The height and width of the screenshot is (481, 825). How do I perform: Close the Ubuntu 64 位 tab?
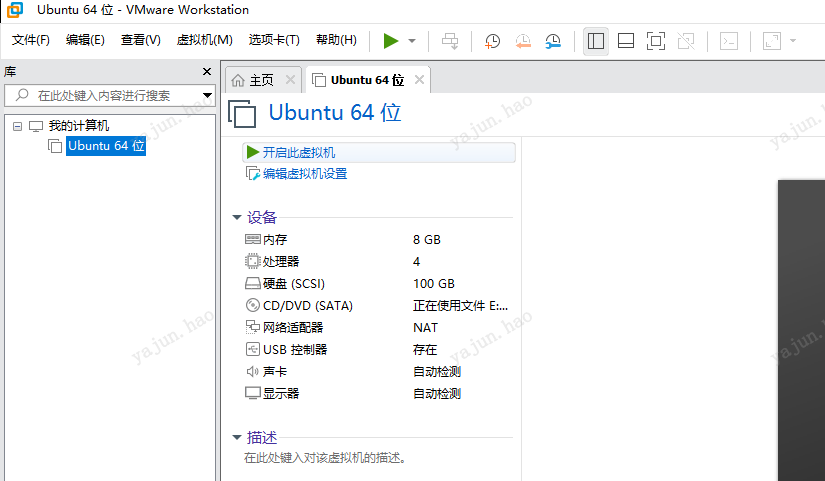[419, 79]
